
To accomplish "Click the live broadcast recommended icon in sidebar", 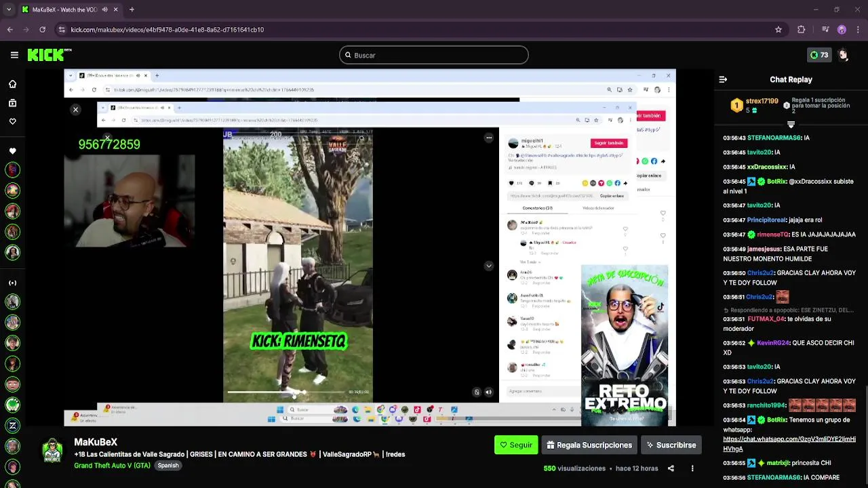I will [12, 283].
